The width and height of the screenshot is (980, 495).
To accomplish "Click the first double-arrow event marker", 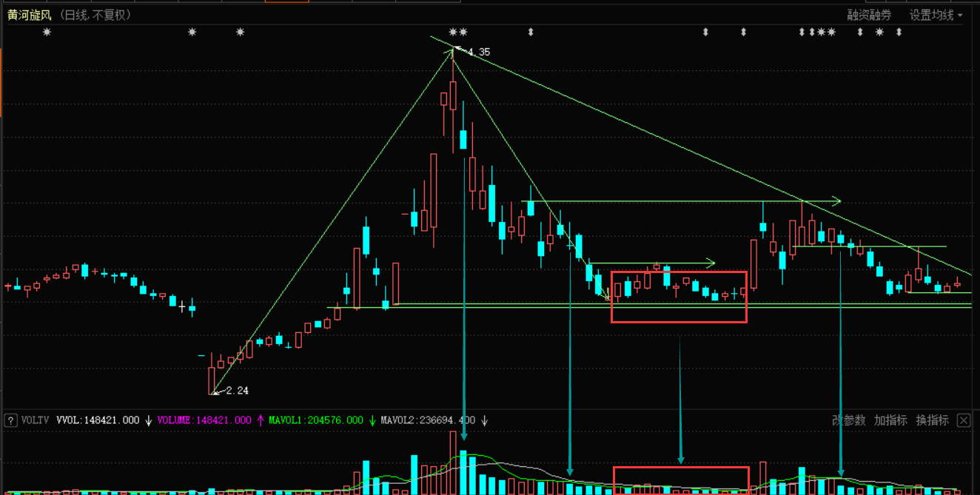I will point(530,32).
